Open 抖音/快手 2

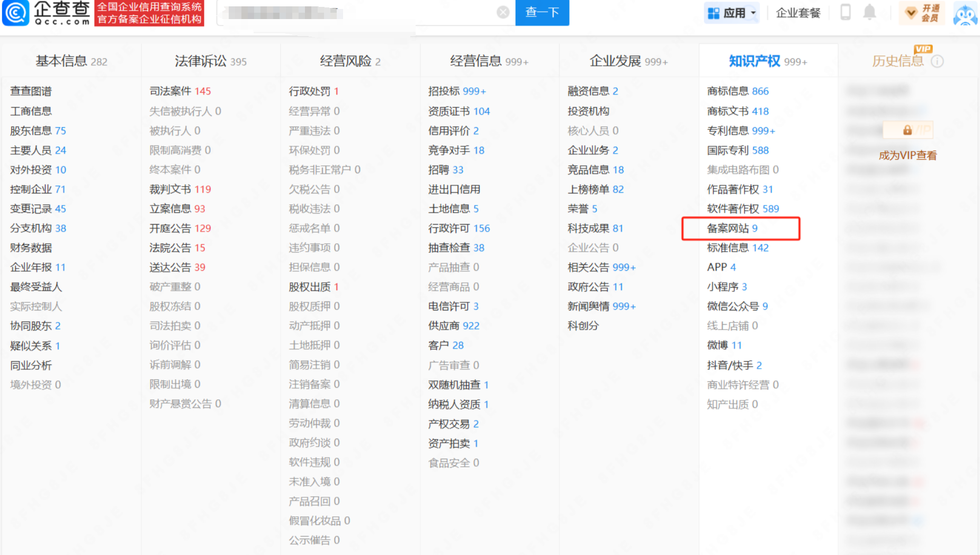734,365
